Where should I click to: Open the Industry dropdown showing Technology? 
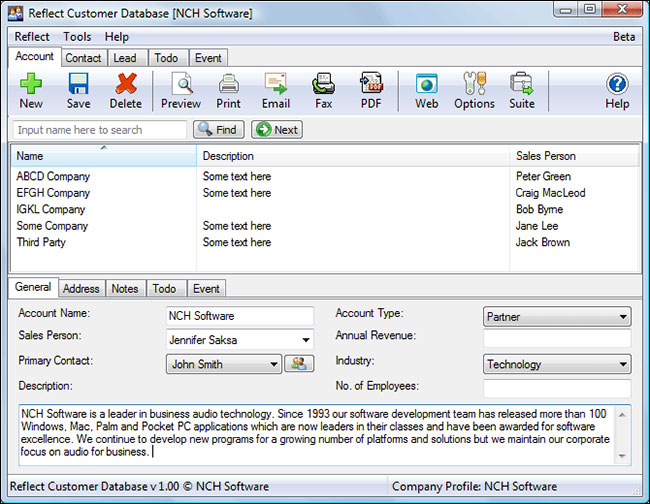[x=623, y=365]
